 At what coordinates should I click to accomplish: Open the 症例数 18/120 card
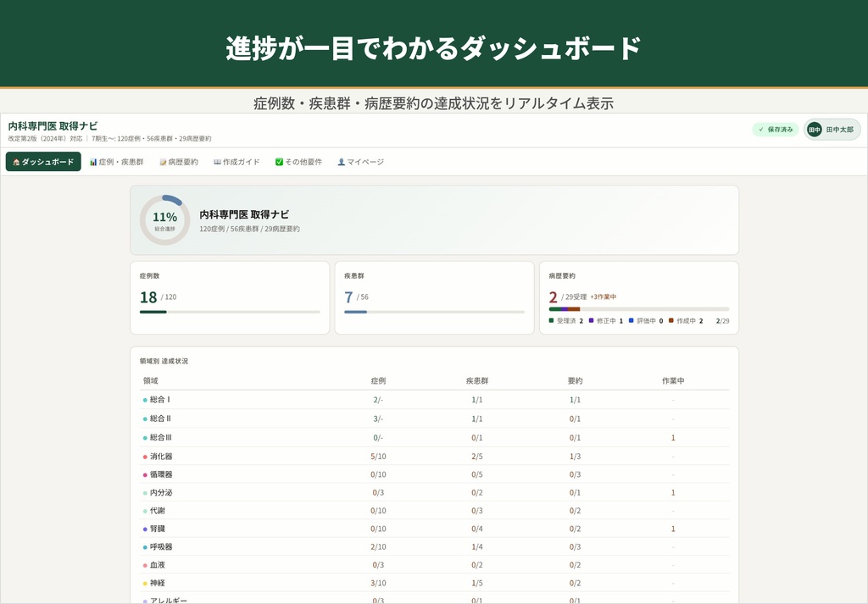(230, 297)
